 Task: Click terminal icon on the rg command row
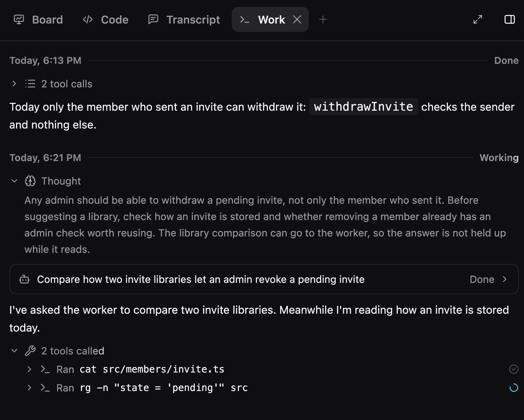(45, 388)
